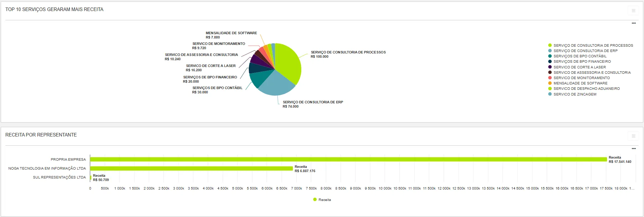Viewport: 644px width, 217px height.
Task: Open the hamburger menu of Top 10 Serviços panel
Action: [633, 11]
